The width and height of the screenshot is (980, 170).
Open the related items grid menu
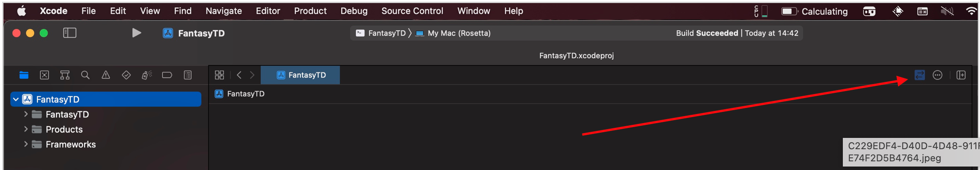click(219, 75)
